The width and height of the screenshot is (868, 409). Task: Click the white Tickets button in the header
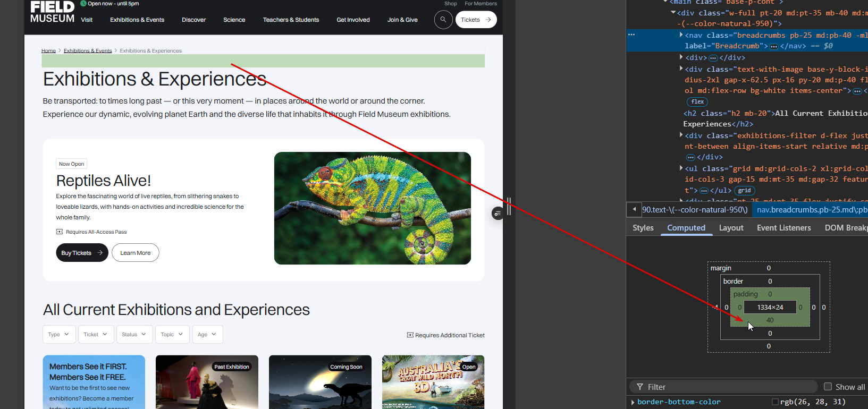[x=476, y=20]
